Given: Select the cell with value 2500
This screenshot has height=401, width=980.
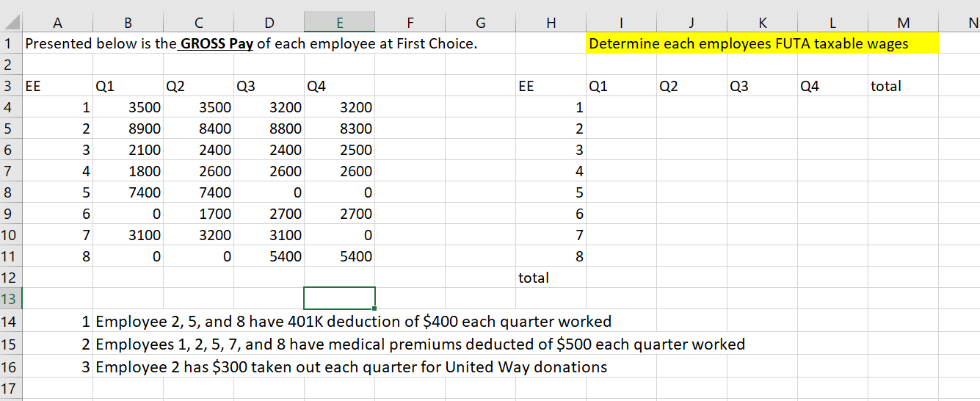Looking at the screenshot, I should [339, 150].
